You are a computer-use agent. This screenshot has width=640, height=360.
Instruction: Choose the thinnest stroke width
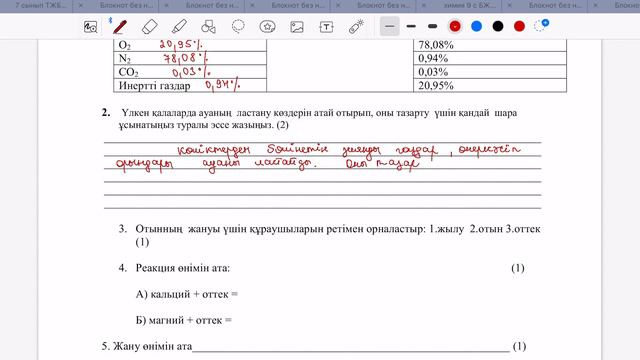[x=389, y=27]
